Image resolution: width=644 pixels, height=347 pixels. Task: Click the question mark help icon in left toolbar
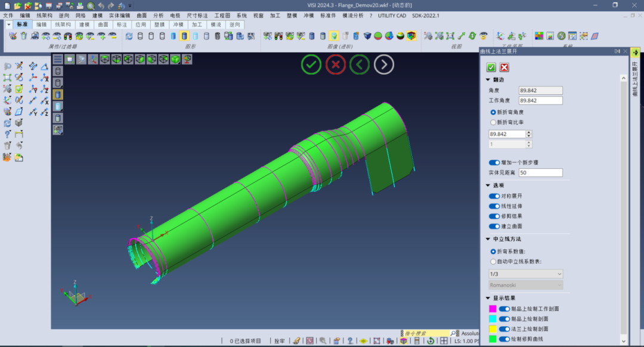(x=7, y=134)
